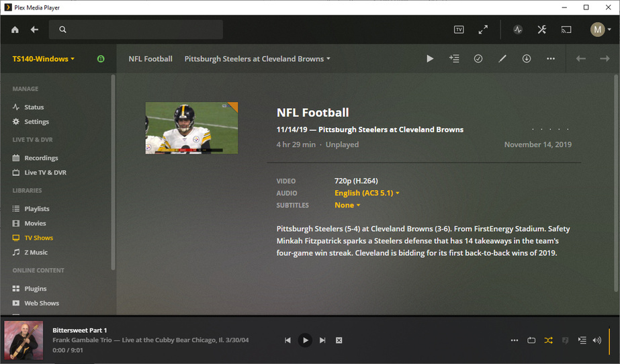Viewport: 620px width, 364px height.
Task: Stop playback with the square X button
Action: click(x=339, y=340)
